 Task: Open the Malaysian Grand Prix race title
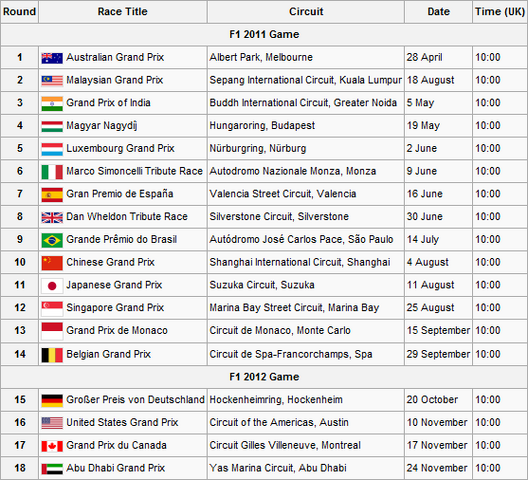coord(114,80)
